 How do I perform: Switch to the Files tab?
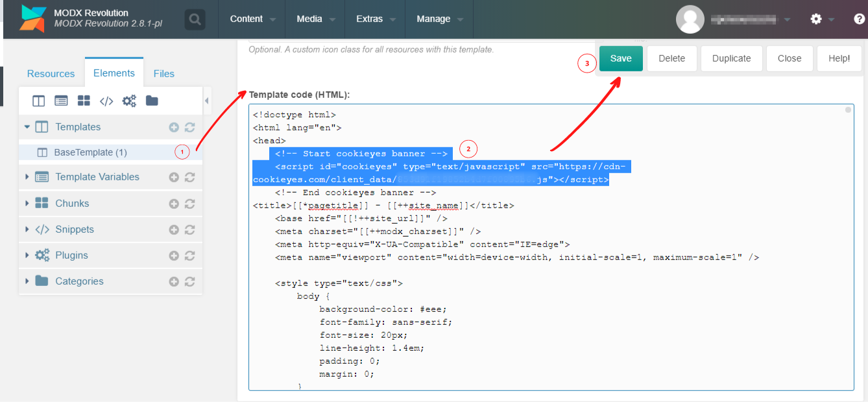[164, 74]
